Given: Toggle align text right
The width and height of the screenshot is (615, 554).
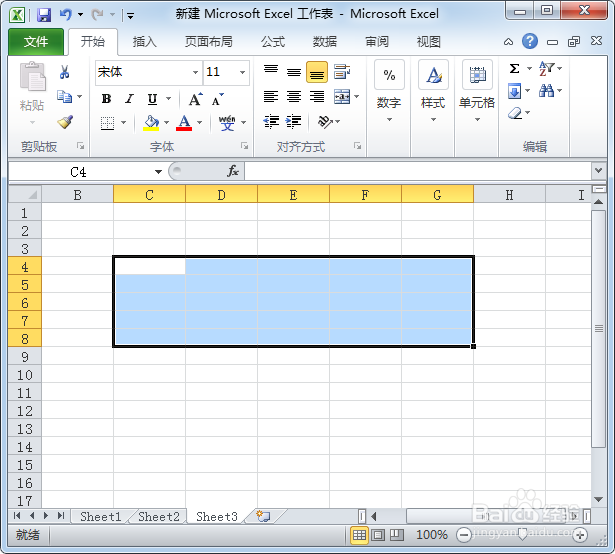Looking at the screenshot, I should pos(317,97).
